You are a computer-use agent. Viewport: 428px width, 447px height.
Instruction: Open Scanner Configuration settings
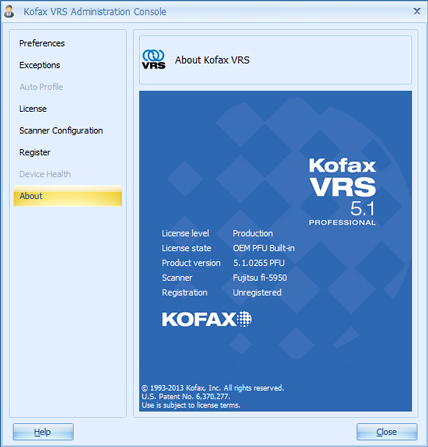tap(61, 131)
